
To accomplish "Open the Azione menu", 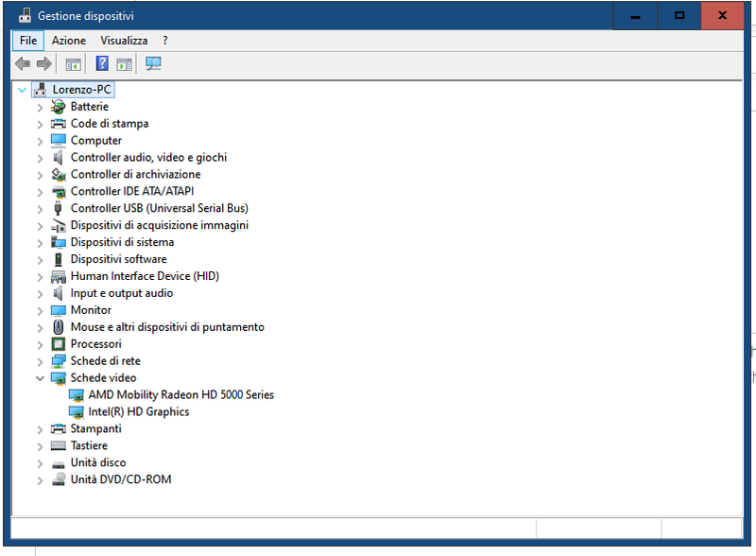I will [69, 41].
